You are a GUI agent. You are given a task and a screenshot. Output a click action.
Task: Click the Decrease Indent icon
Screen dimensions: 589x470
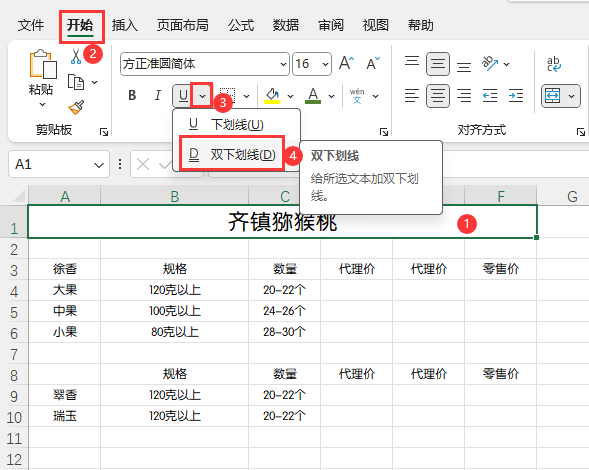(x=490, y=95)
